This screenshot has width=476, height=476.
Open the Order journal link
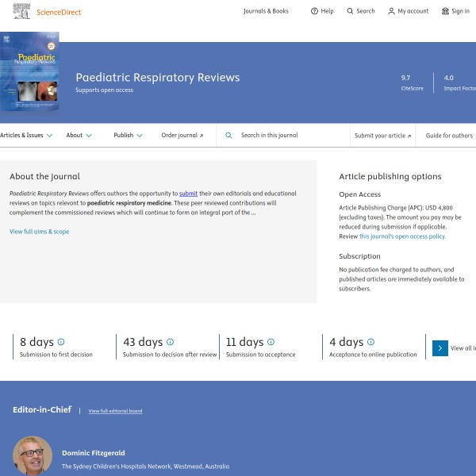[182, 136]
